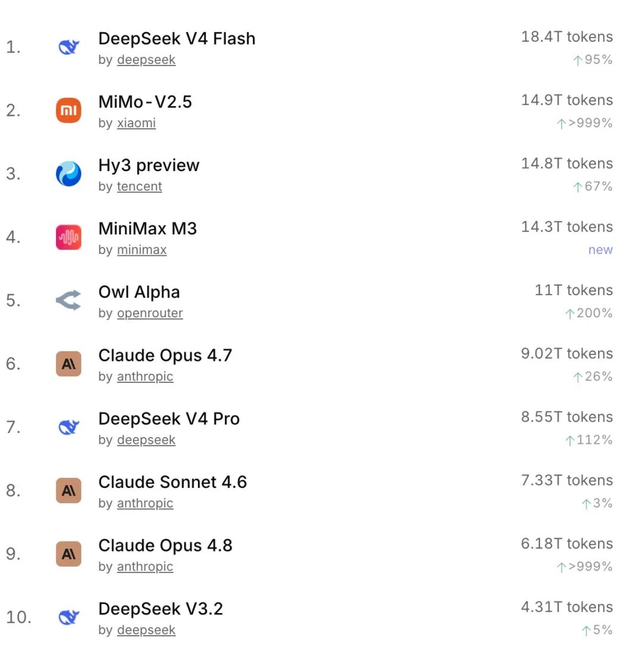The width and height of the screenshot is (644, 659).
Task: Click the OpenRouter arrows icon by Owl Alpha
Action: point(69,301)
